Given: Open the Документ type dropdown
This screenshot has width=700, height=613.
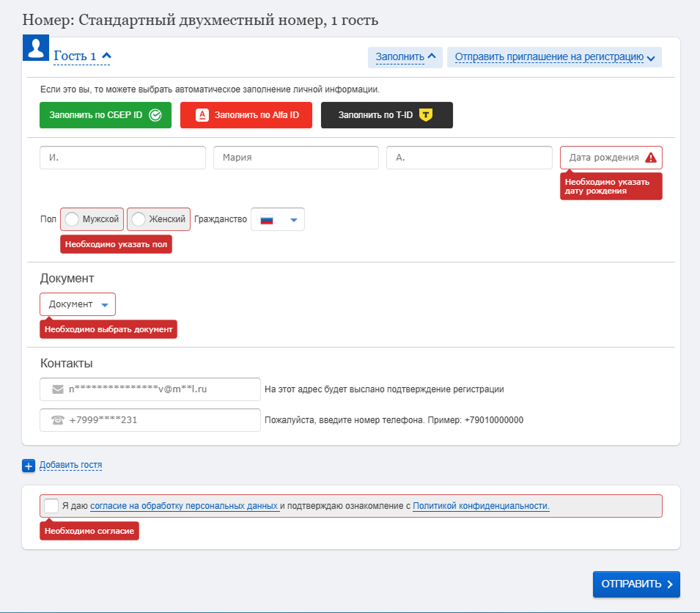Looking at the screenshot, I should click(78, 304).
